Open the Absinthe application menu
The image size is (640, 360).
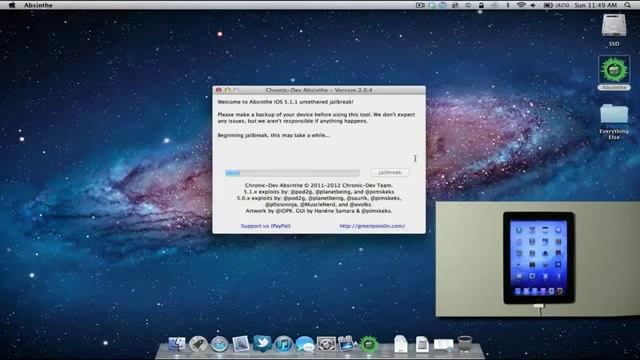click(38, 5)
